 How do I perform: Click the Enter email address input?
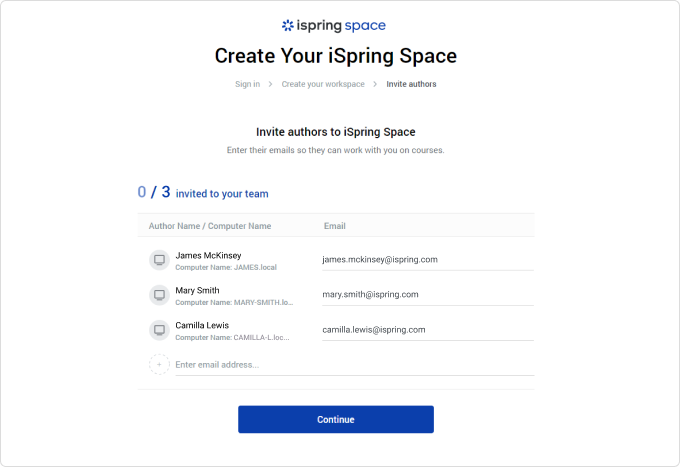(x=350, y=364)
